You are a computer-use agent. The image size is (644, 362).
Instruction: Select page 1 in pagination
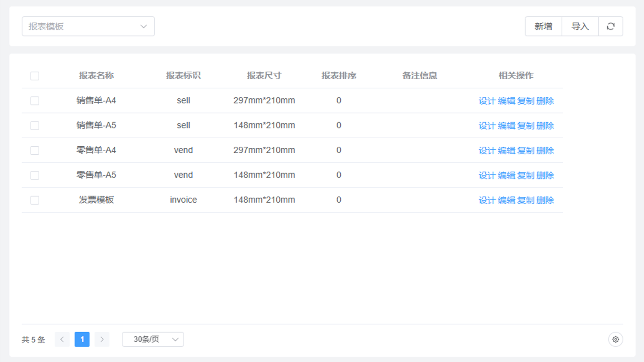[82, 339]
